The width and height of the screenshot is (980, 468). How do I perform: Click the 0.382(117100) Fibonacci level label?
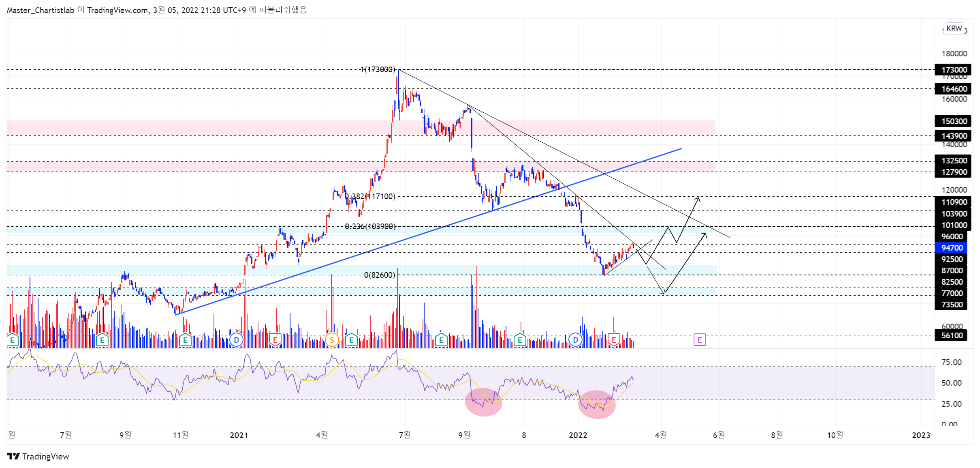pos(370,196)
